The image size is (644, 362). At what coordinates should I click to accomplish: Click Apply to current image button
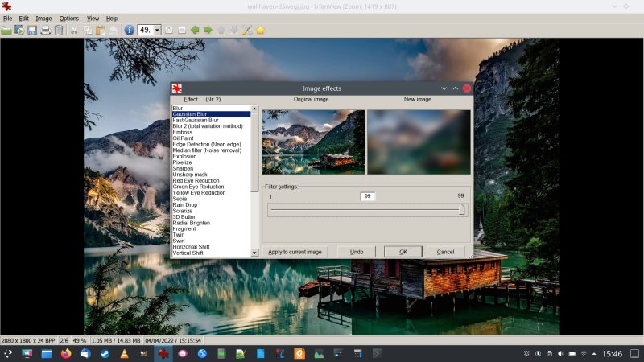(295, 252)
